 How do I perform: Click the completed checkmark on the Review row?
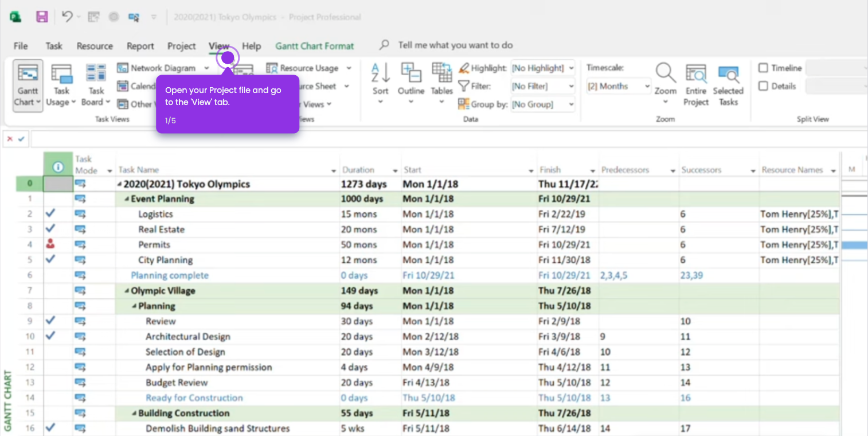pyautogui.click(x=50, y=321)
